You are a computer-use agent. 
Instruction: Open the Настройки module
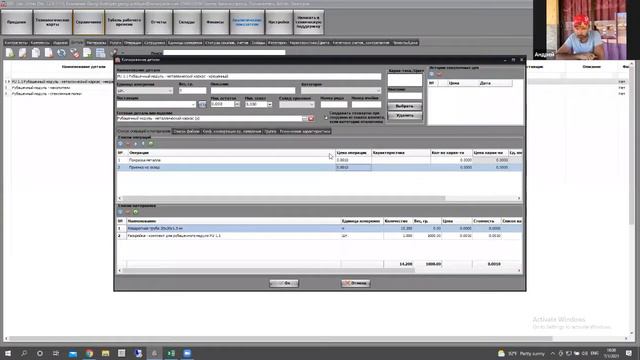pos(279,22)
